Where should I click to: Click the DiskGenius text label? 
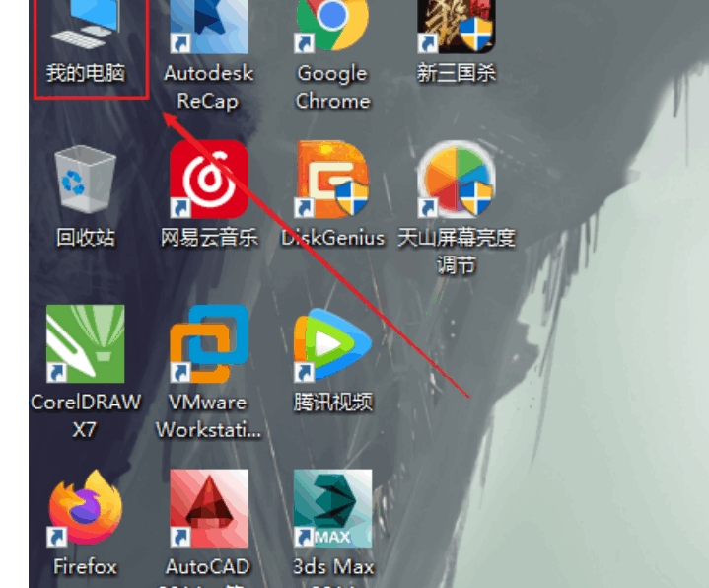click(x=332, y=238)
